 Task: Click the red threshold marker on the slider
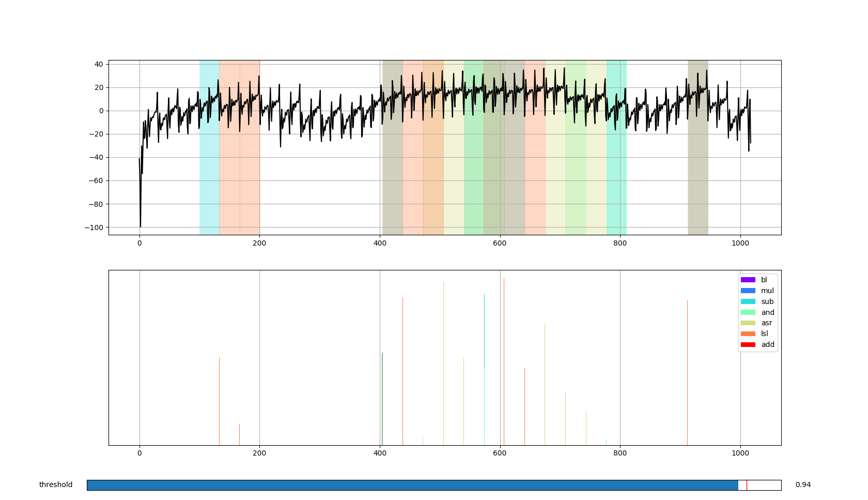[748, 484]
